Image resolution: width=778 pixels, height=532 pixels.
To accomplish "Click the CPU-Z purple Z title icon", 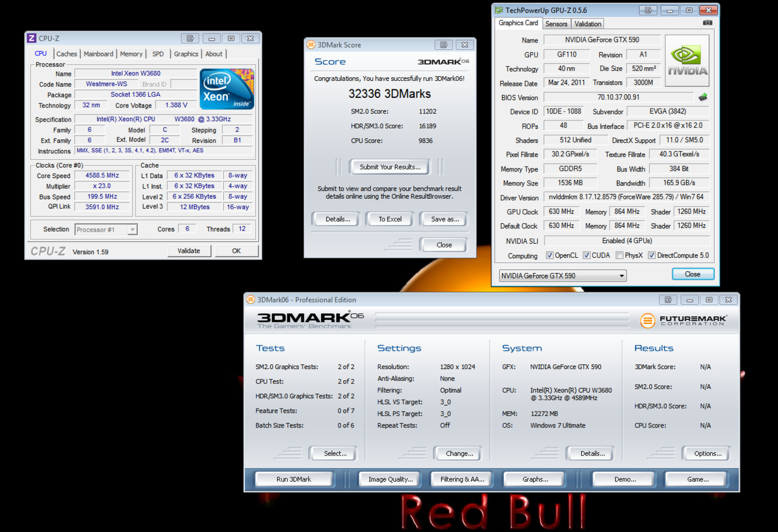I will [x=32, y=38].
